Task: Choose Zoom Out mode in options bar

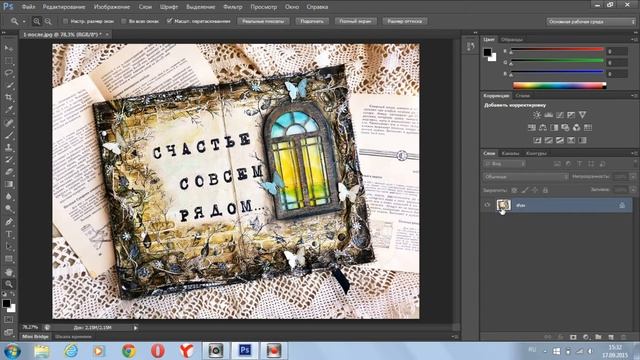Action: (x=48, y=21)
